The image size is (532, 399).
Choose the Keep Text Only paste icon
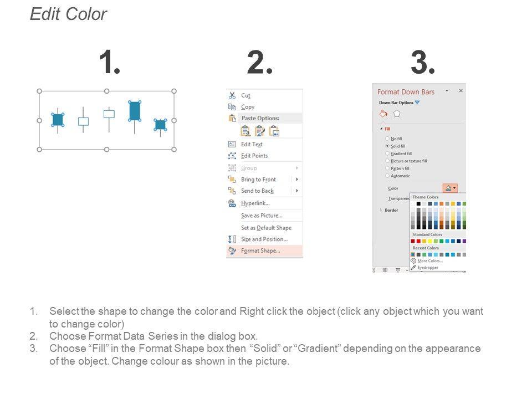[245, 131]
